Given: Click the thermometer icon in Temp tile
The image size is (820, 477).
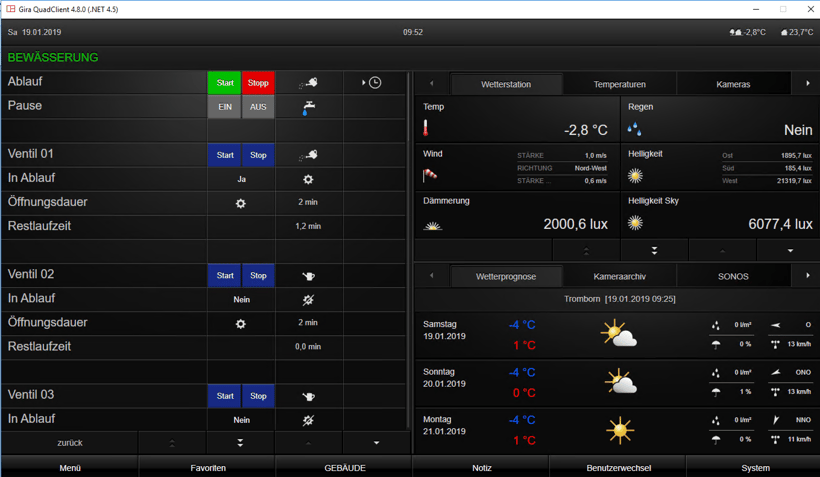Looking at the screenshot, I should 426,128.
